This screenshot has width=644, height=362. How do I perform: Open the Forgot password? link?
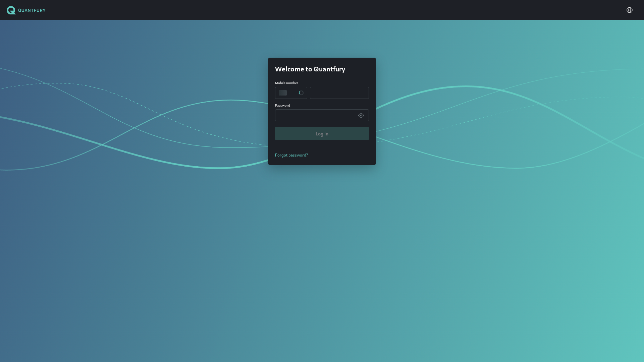(291, 155)
